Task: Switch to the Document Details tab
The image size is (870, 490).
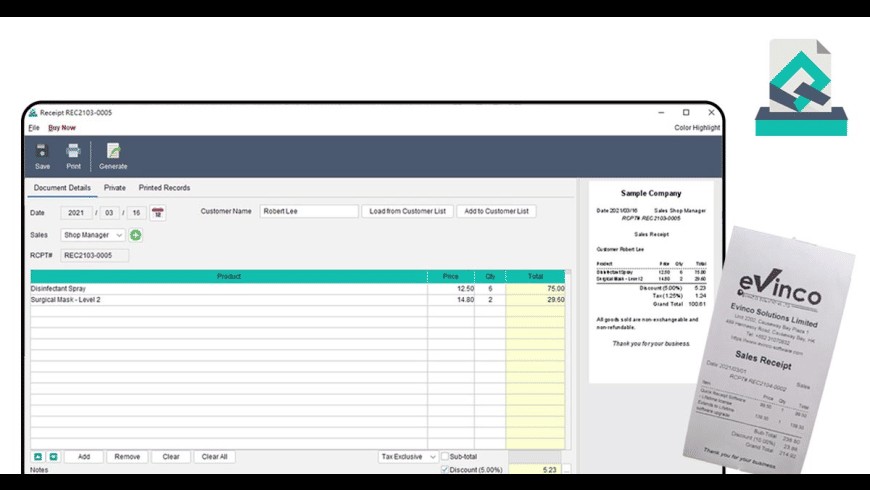Action: click(x=62, y=188)
